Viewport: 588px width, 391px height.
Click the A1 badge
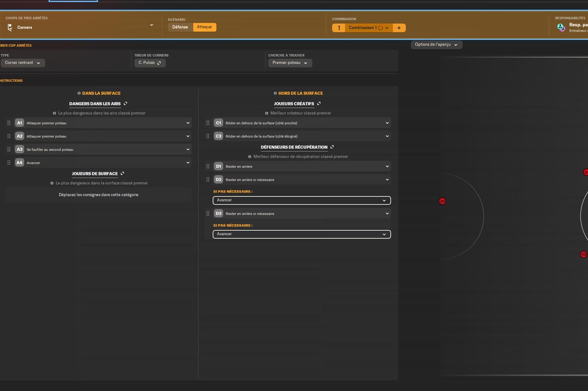[19, 123]
